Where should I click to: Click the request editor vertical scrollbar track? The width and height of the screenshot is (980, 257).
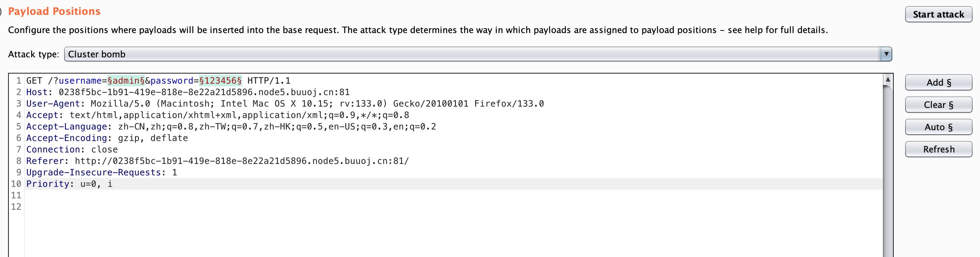(888, 171)
